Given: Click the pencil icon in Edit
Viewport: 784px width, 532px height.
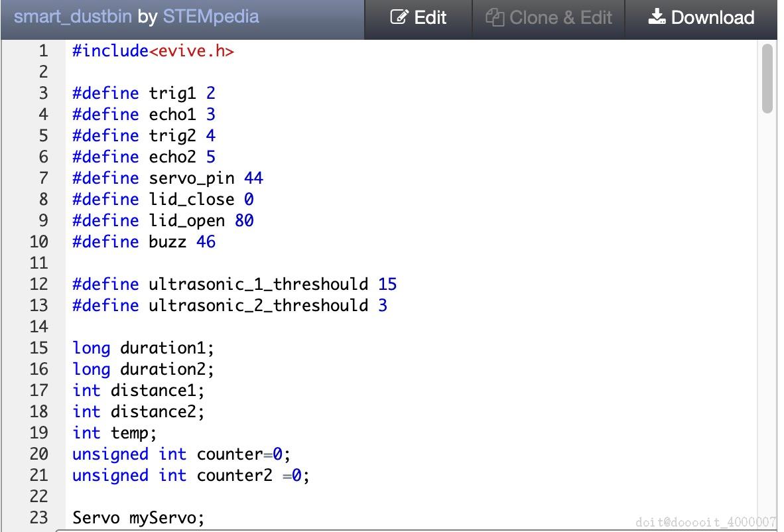Looking at the screenshot, I should [x=399, y=17].
